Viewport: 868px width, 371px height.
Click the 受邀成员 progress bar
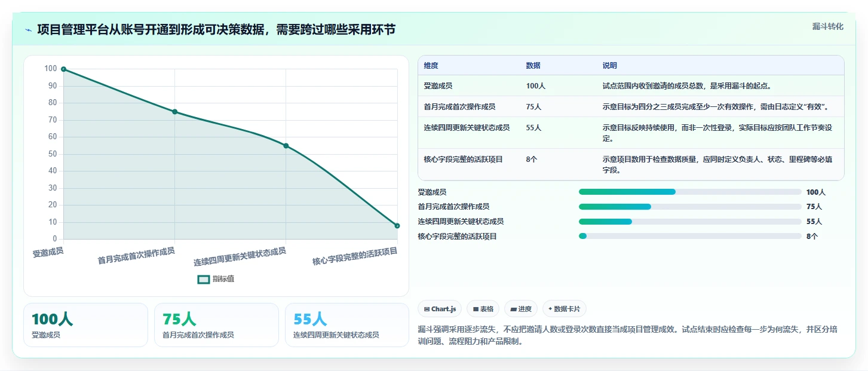coord(690,192)
